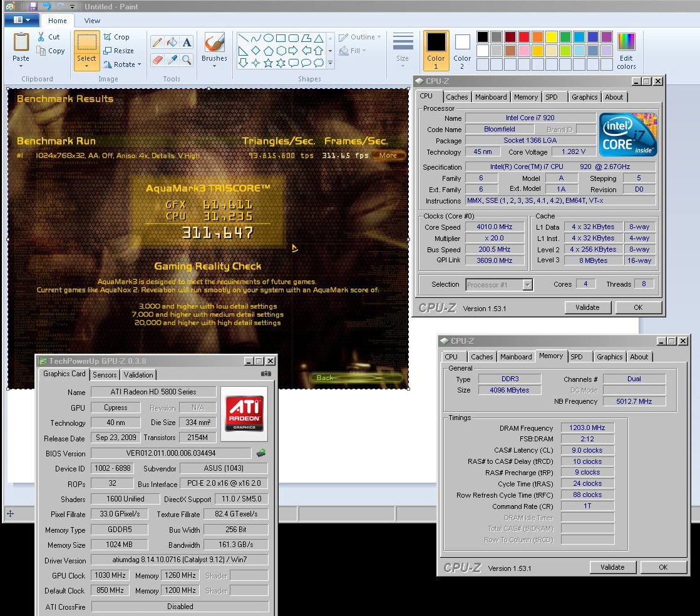Click OK in the CPU-Z memory timings window
Viewport: 700px width, 616px height.
click(x=664, y=567)
